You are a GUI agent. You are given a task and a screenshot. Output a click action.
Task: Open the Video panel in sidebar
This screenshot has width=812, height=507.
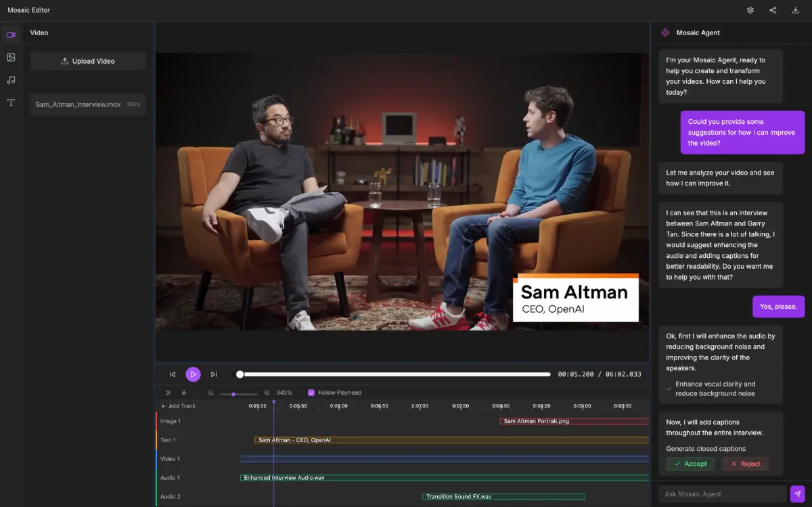11,35
